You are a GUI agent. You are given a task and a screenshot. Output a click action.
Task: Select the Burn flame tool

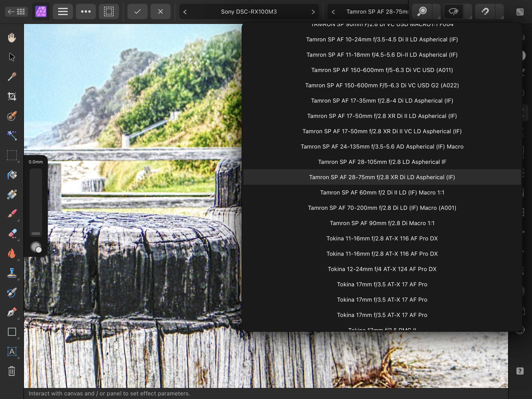click(12, 253)
